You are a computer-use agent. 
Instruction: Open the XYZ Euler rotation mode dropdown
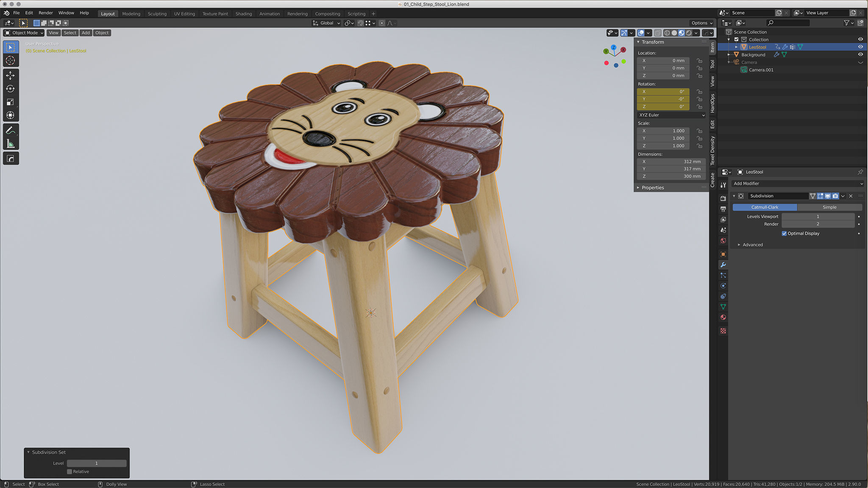click(x=671, y=115)
